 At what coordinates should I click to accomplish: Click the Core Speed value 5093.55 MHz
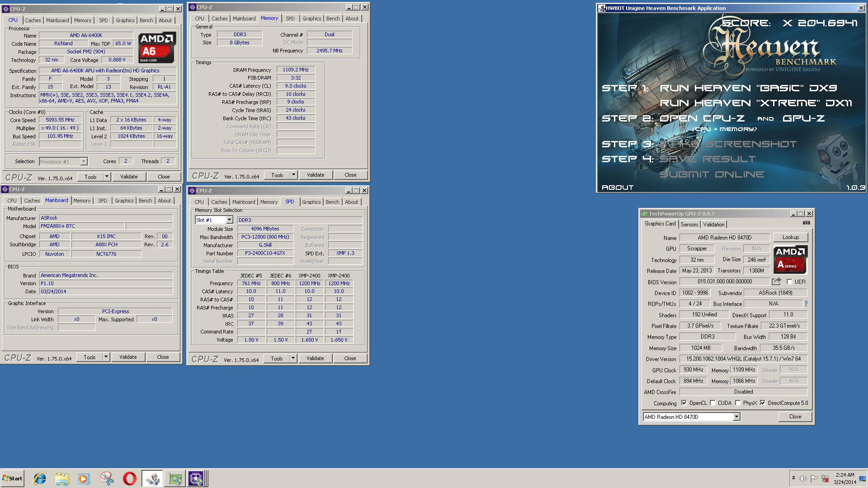pyautogui.click(x=60, y=120)
